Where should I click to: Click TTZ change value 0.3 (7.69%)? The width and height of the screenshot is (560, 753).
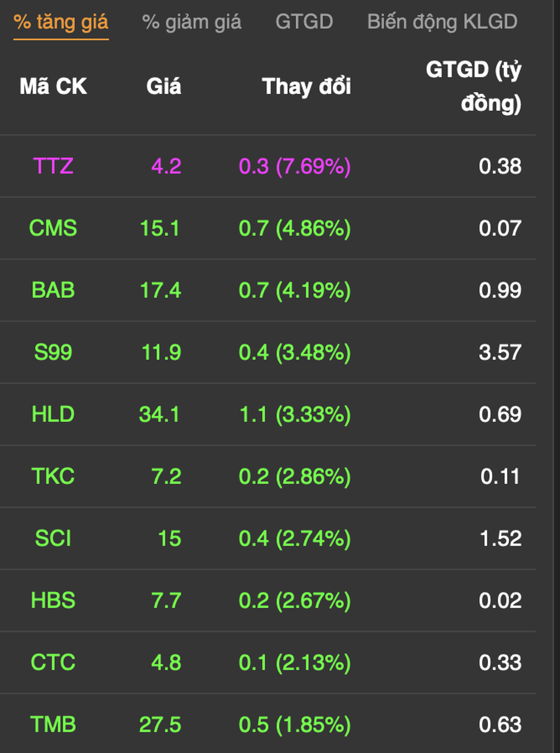pos(295,166)
